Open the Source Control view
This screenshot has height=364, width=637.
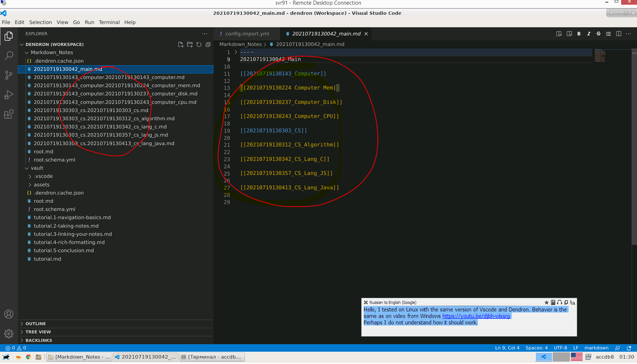pyautogui.click(x=8, y=75)
